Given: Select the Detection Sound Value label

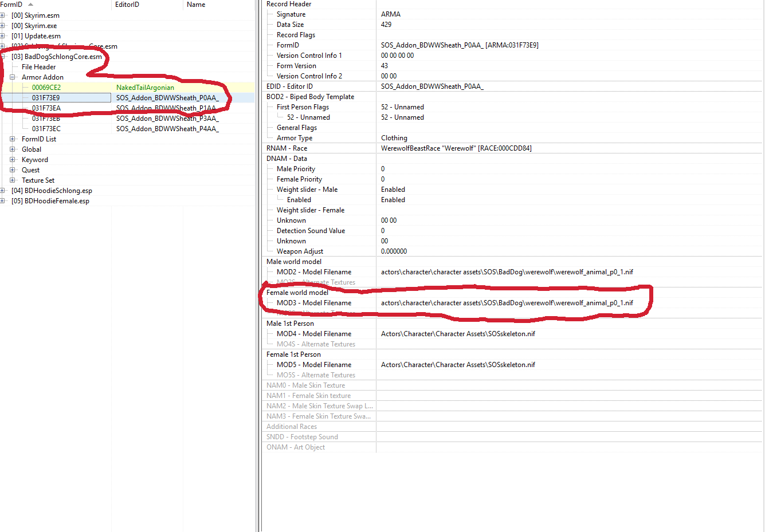Looking at the screenshot, I should coord(311,231).
